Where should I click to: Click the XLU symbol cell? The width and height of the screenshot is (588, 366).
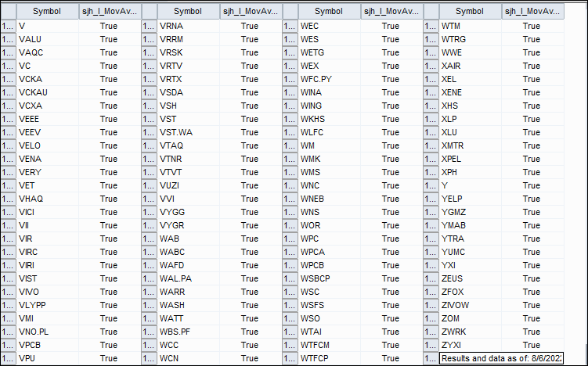[471, 132]
